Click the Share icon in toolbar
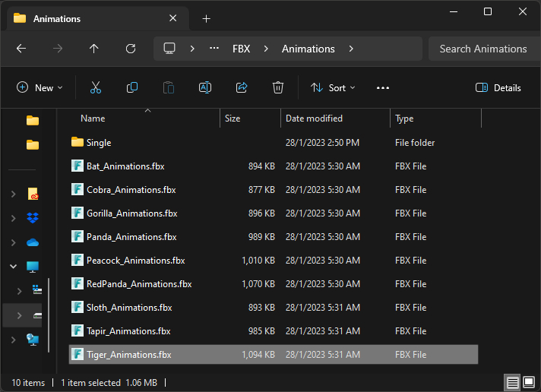 point(242,87)
